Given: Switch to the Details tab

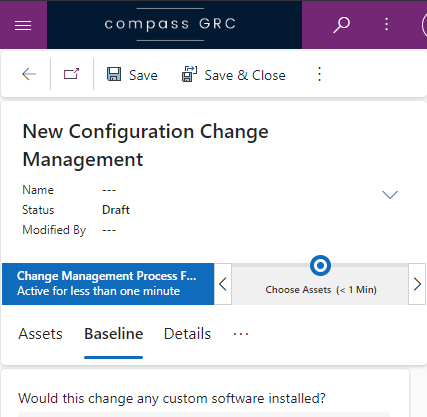Looking at the screenshot, I should (187, 334).
